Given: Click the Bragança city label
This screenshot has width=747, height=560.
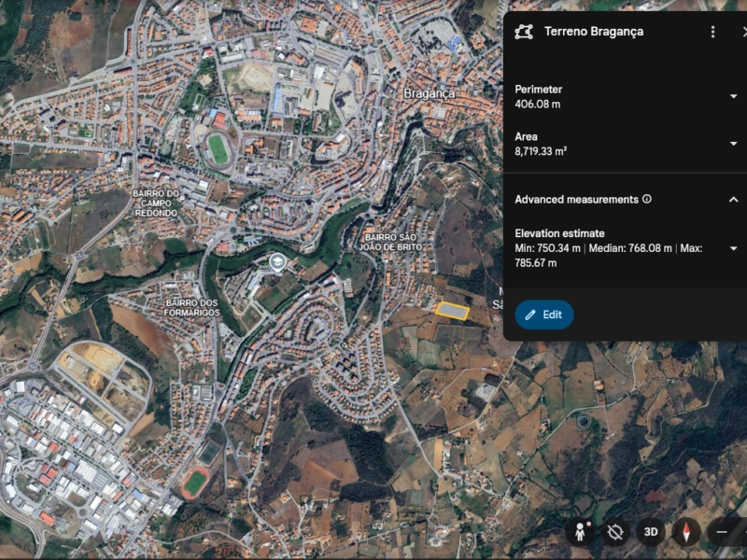Looking at the screenshot, I should coord(429,93).
